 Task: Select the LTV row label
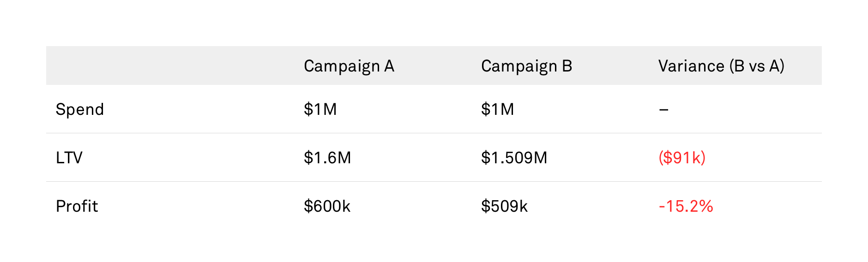(69, 158)
